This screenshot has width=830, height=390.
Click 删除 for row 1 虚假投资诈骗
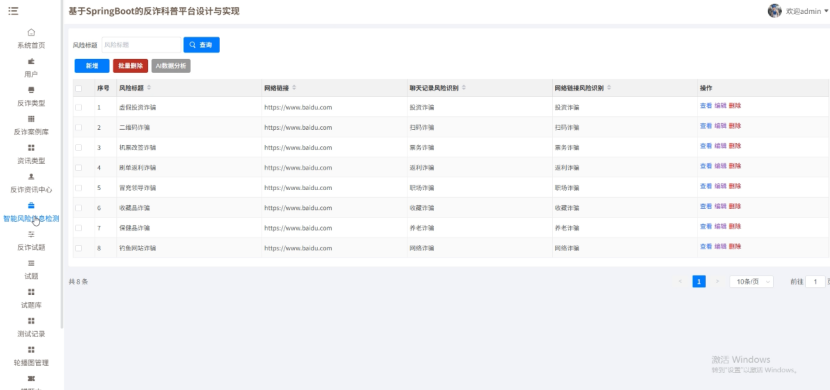735,106
